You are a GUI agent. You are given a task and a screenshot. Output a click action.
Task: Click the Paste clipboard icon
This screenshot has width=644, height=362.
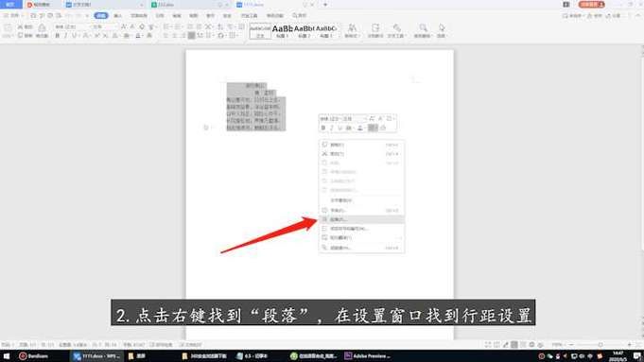coord(8,27)
